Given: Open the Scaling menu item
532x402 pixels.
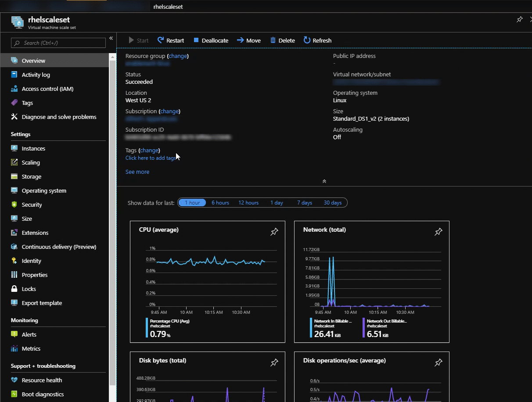Looking at the screenshot, I should point(31,162).
